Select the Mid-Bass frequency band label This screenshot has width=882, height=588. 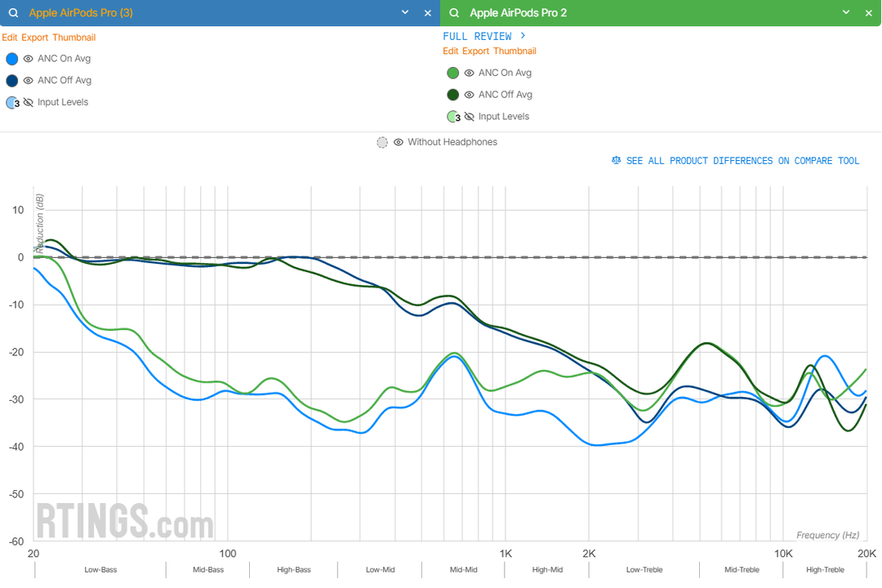pyautogui.click(x=207, y=569)
